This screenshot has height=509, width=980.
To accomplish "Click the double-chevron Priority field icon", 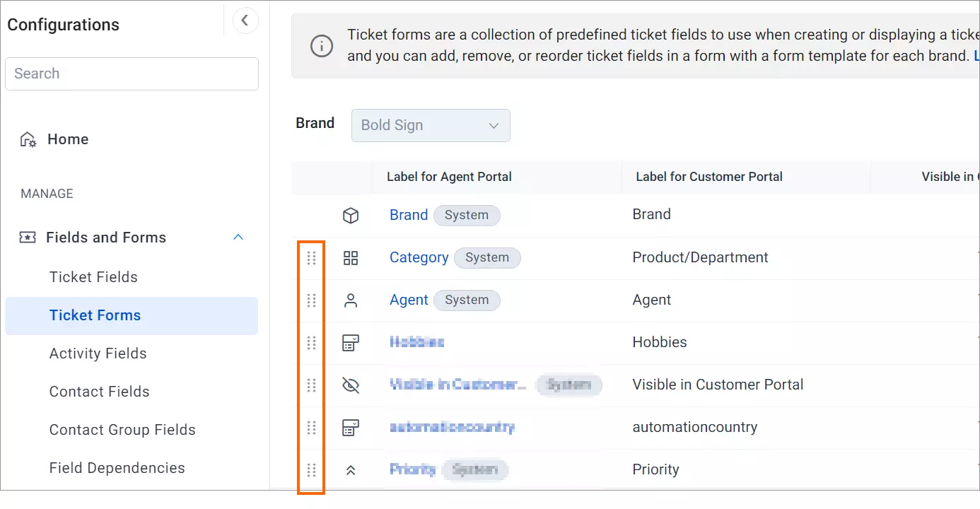I will tap(351, 470).
